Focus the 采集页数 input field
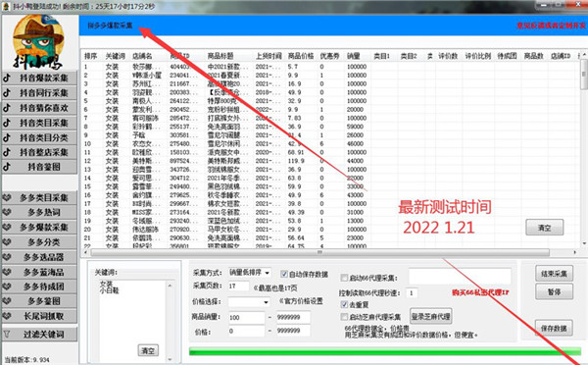Image resolution: width=588 pixels, height=365 pixels. coord(238,287)
